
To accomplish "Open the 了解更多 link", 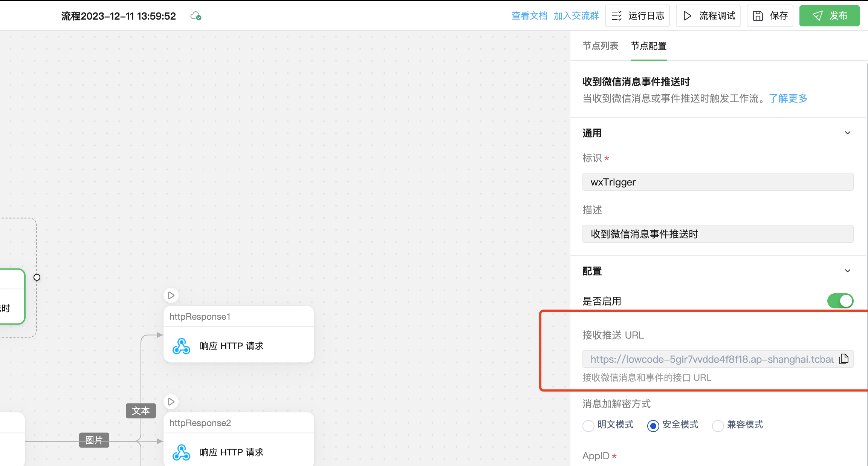I will [x=788, y=98].
